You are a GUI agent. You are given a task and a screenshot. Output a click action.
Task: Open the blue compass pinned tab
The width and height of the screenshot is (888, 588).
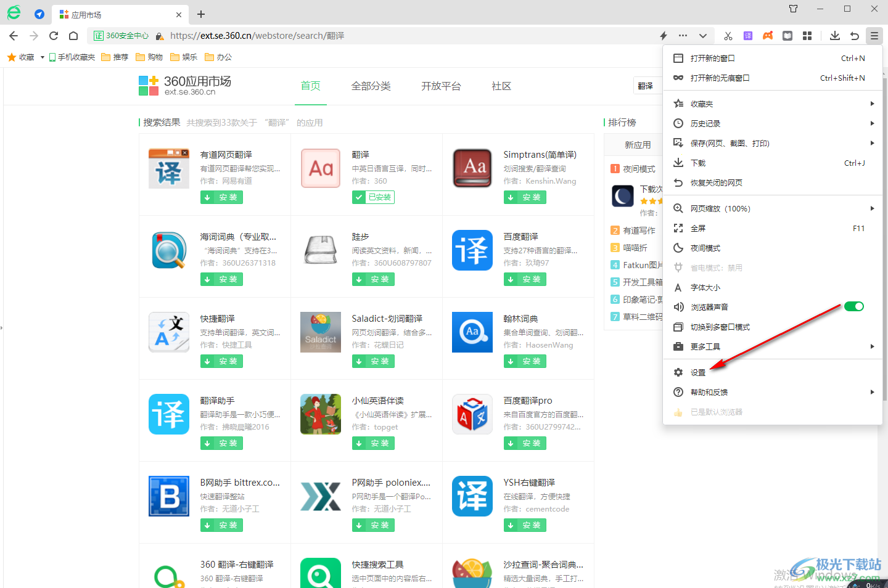39,14
